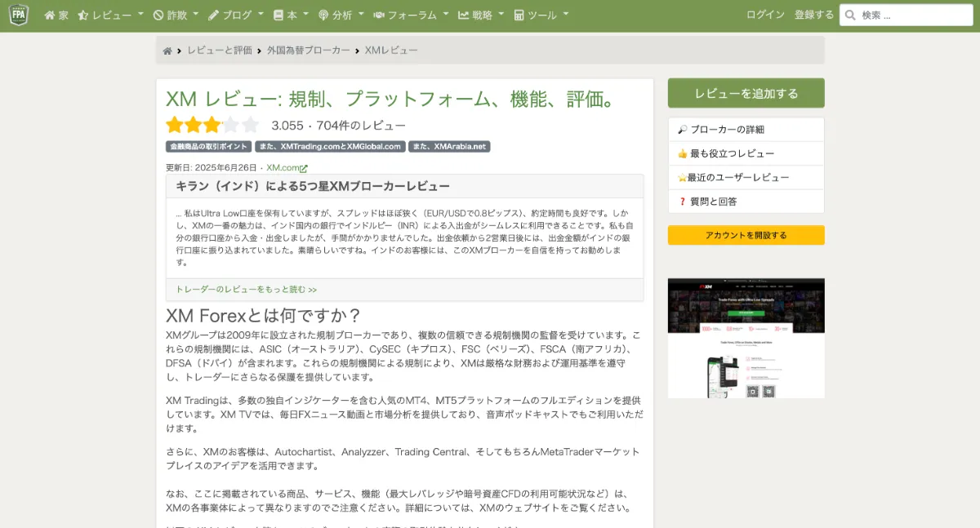Click the chart icon next to 戦略
Image resolution: width=980 pixels, height=528 pixels.
pyautogui.click(x=465, y=14)
